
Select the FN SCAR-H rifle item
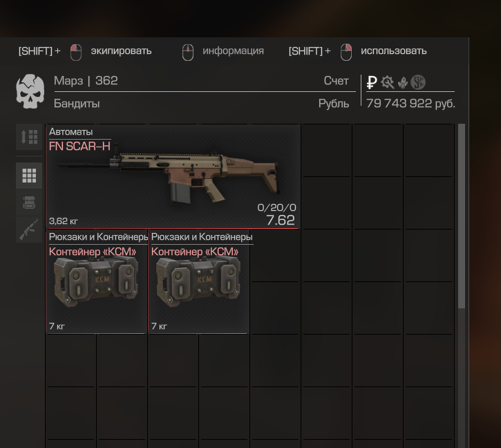pos(173,177)
